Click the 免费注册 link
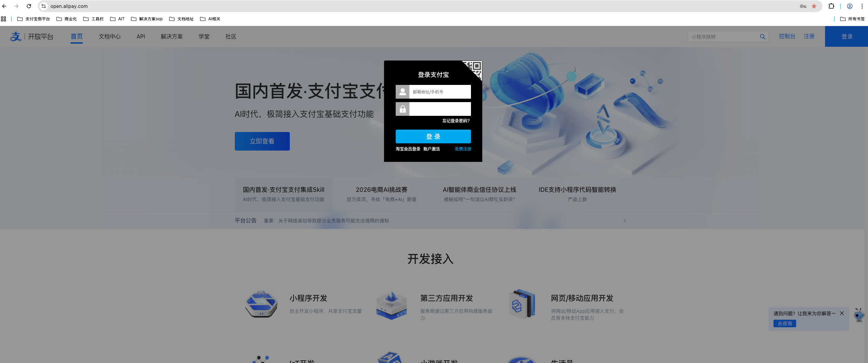 (x=463, y=149)
